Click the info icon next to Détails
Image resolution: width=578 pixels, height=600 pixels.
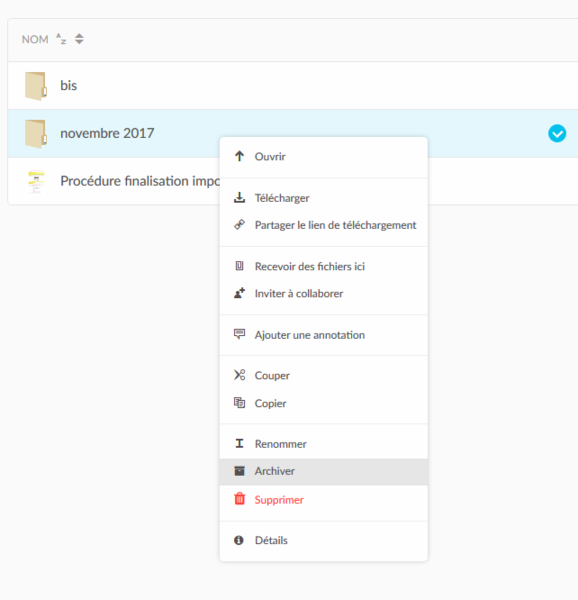(x=239, y=540)
